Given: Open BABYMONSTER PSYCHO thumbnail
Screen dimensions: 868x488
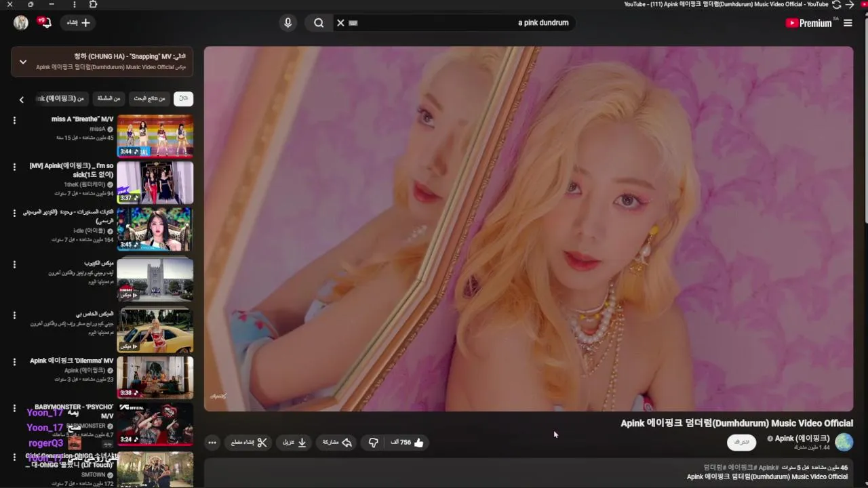Looking at the screenshot, I should coord(155,424).
